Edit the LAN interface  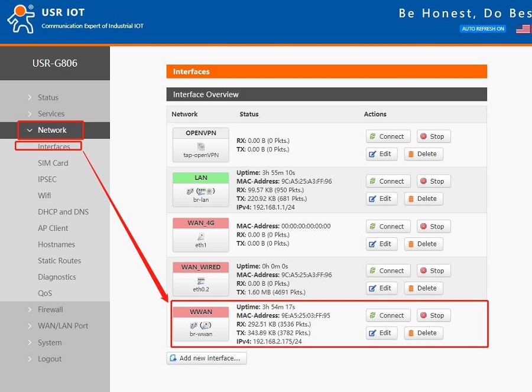coord(382,199)
